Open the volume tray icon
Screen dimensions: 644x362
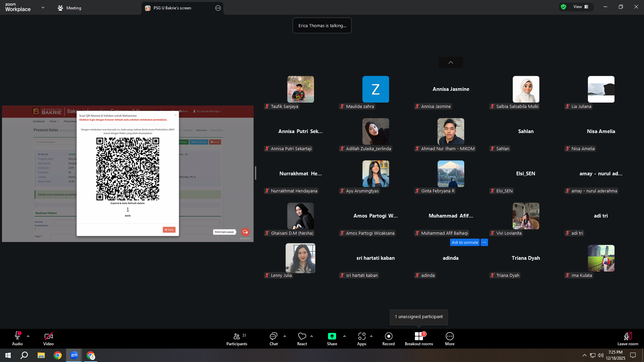click(x=601, y=355)
